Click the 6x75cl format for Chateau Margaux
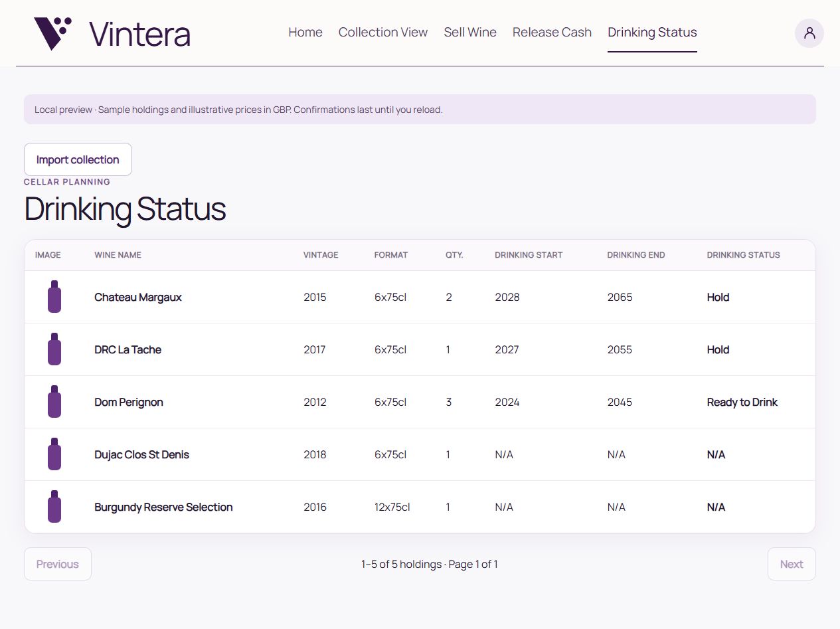This screenshot has width=840, height=629. [x=390, y=297]
